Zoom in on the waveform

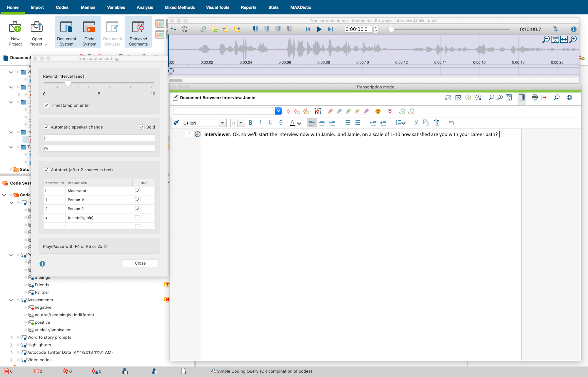(573, 39)
